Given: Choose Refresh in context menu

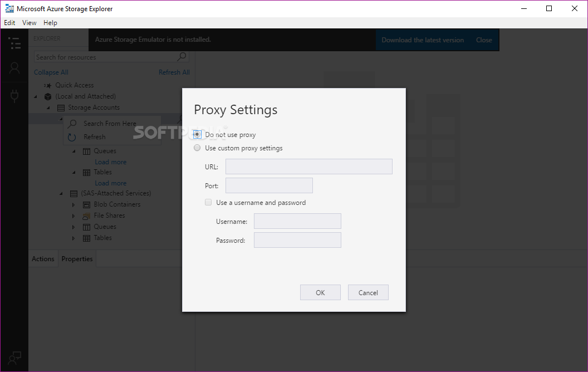Looking at the screenshot, I should pos(112,137).
